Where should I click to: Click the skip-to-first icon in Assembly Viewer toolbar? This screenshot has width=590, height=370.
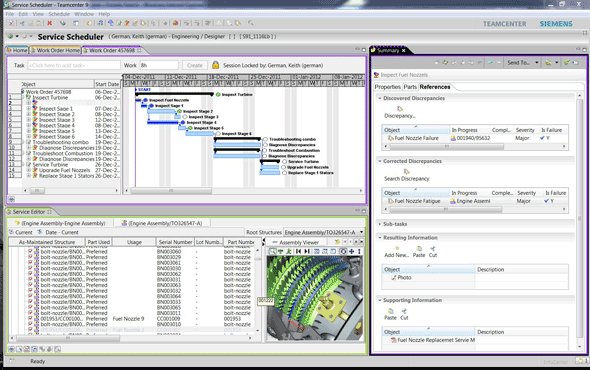298,251
